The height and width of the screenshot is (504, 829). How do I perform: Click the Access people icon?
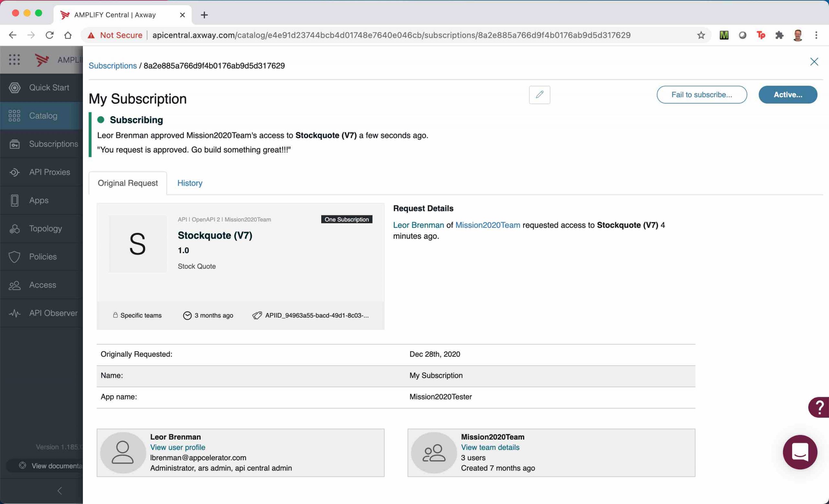(14, 285)
